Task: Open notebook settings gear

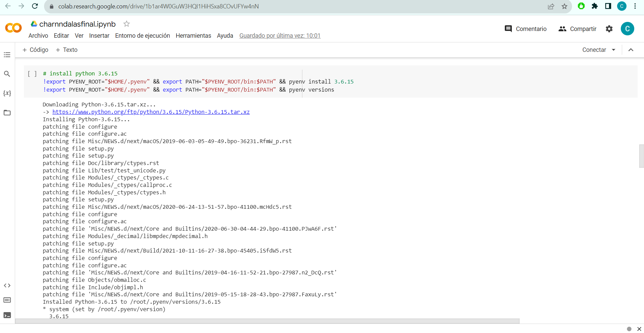Action: click(x=609, y=29)
